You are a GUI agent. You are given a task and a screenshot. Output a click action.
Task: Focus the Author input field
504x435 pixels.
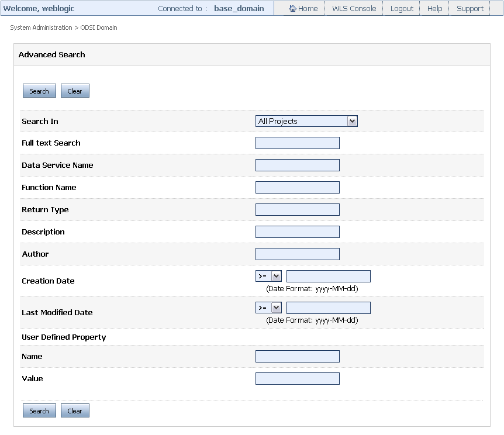298,254
